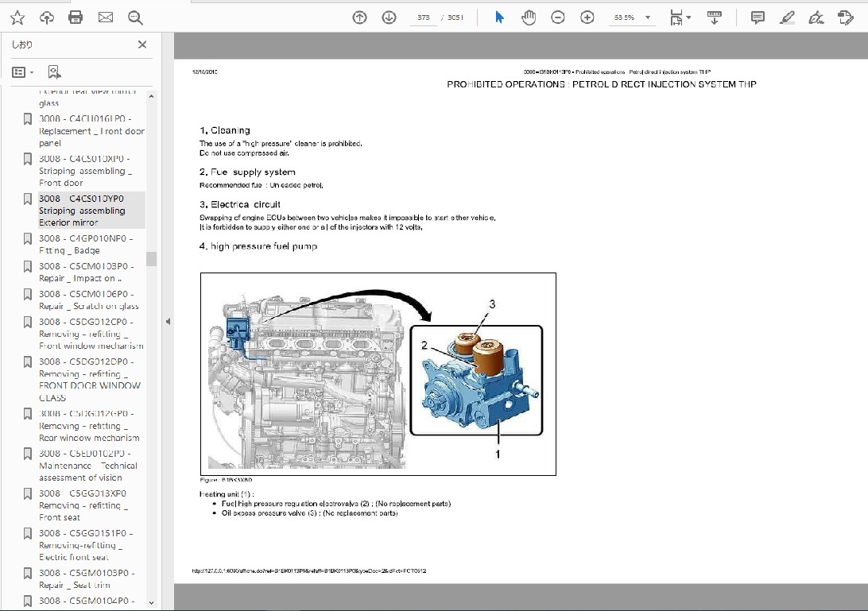
Task: Click the bookmark star icon
Action: click(17, 17)
